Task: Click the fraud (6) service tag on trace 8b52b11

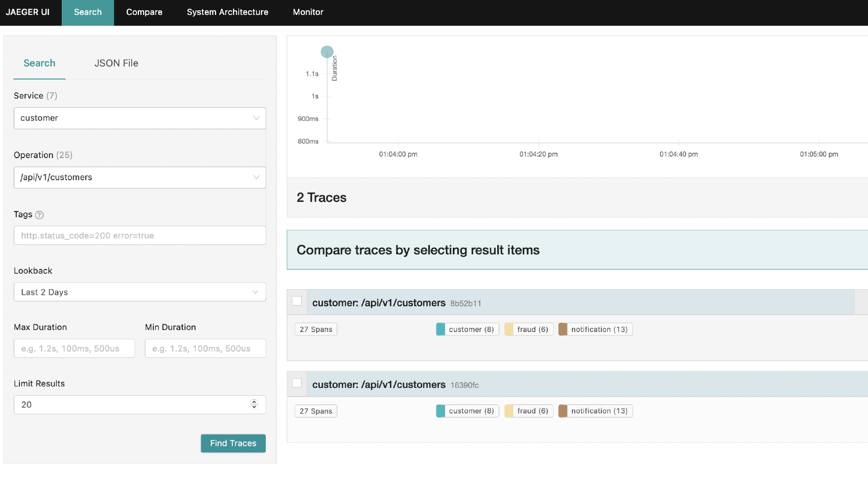Action: pyautogui.click(x=529, y=329)
